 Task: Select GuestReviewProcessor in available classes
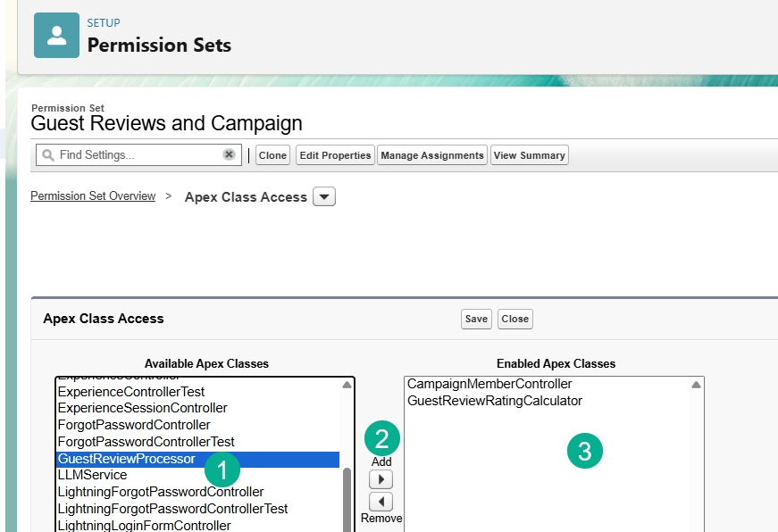click(126, 459)
